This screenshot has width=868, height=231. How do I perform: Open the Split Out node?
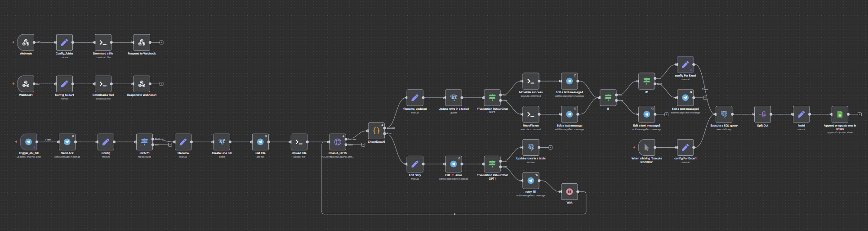point(763,115)
